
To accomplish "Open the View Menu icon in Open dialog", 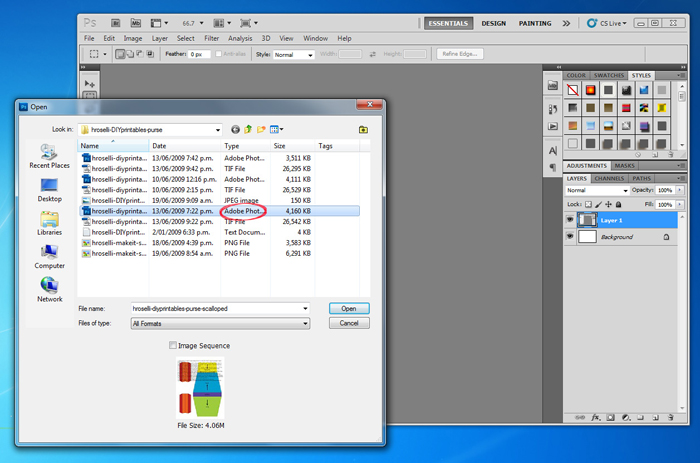I will [x=276, y=129].
